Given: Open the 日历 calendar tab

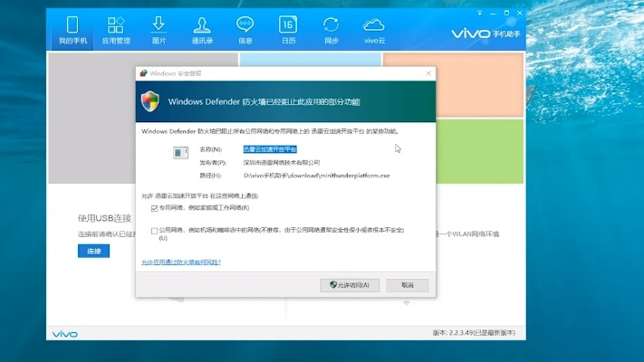Looking at the screenshot, I should (x=288, y=30).
